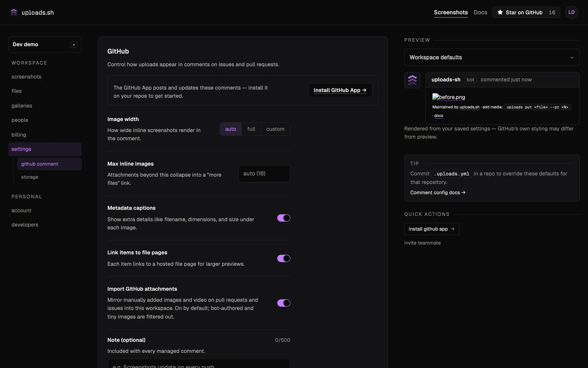Go to the Screenshots nav tab
The height and width of the screenshot is (368, 588).
(451, 12)
